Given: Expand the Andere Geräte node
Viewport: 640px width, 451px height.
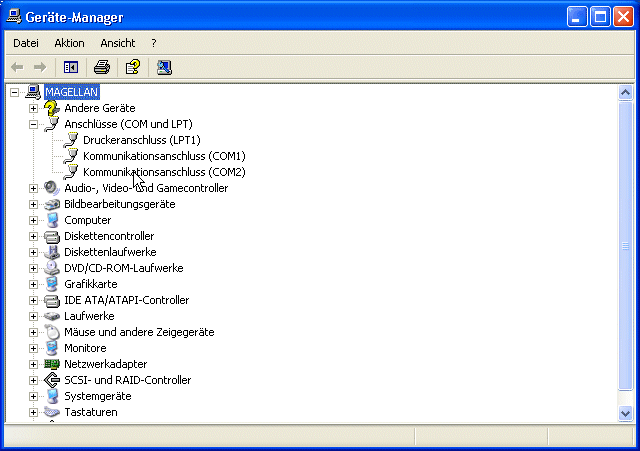Looking at the screenshot, I should coord(33,108).
